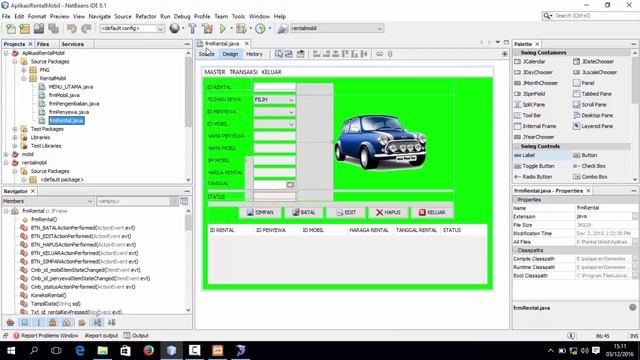Click the MASTER menu in form designer

click(215, 72)
